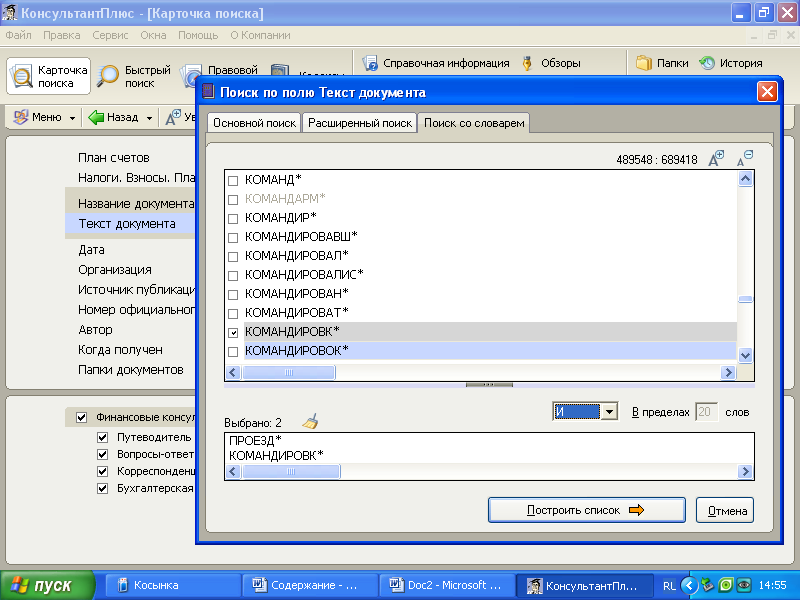Select the Автор search field
The height and width of the screenshot is (600, 800).
95,330
